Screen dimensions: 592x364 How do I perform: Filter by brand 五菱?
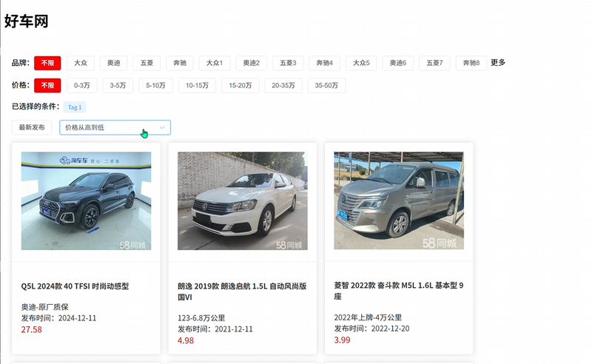(147, 63)
